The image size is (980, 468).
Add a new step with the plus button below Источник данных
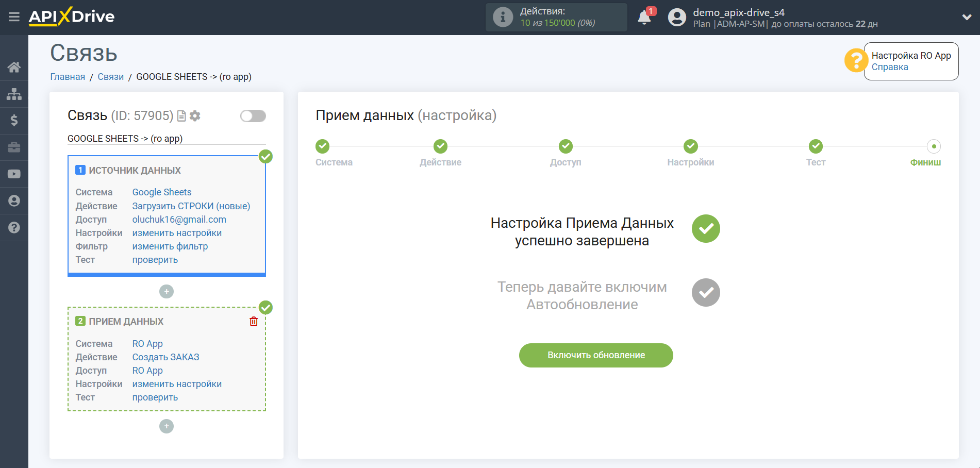click(166, 291)
